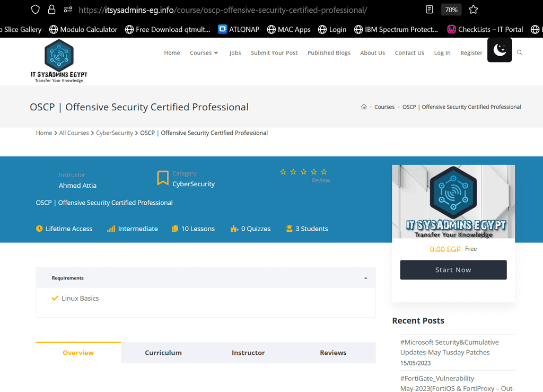Open the Jobs menu item
The image size is (543, 392).
coord(235,53)
